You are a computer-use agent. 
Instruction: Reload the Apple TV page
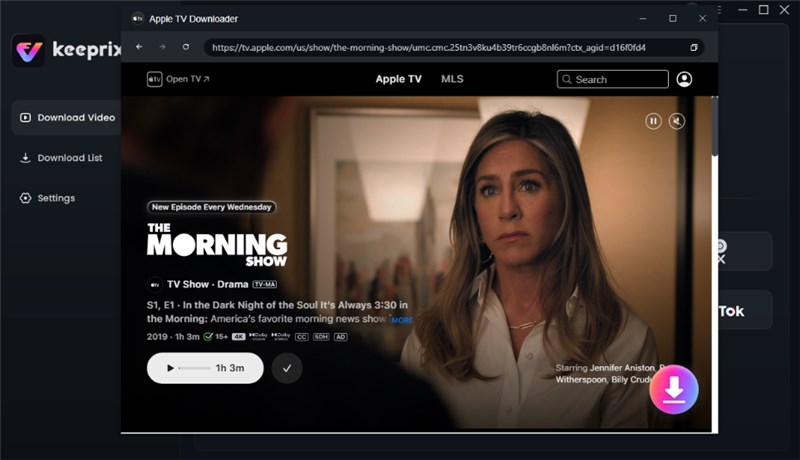point(186,47)
